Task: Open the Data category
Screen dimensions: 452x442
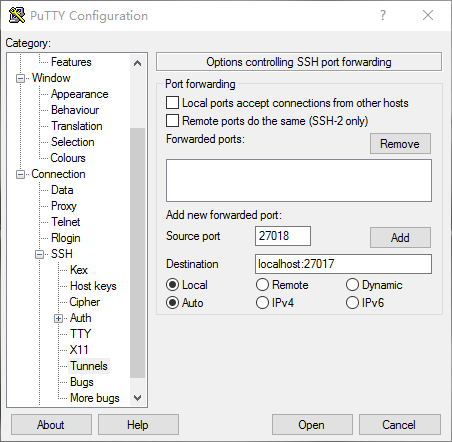Action: pos(62,190)
